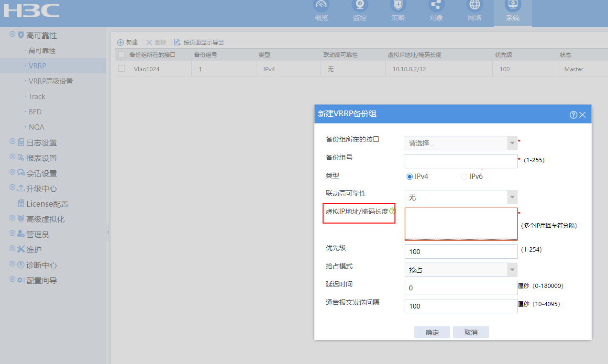The height and width of the screenshot is (364, 608).
Task: Expand the 会话设置 group
Action: tap(12, 173)
